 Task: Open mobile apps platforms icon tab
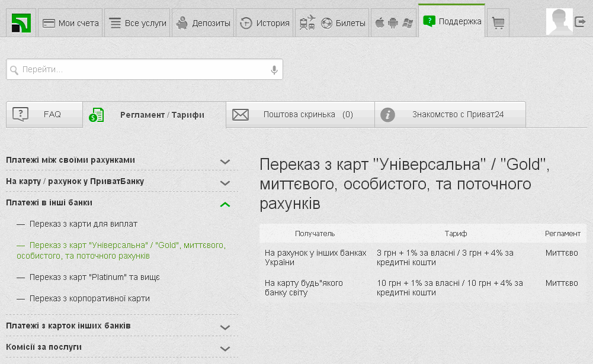393,23
